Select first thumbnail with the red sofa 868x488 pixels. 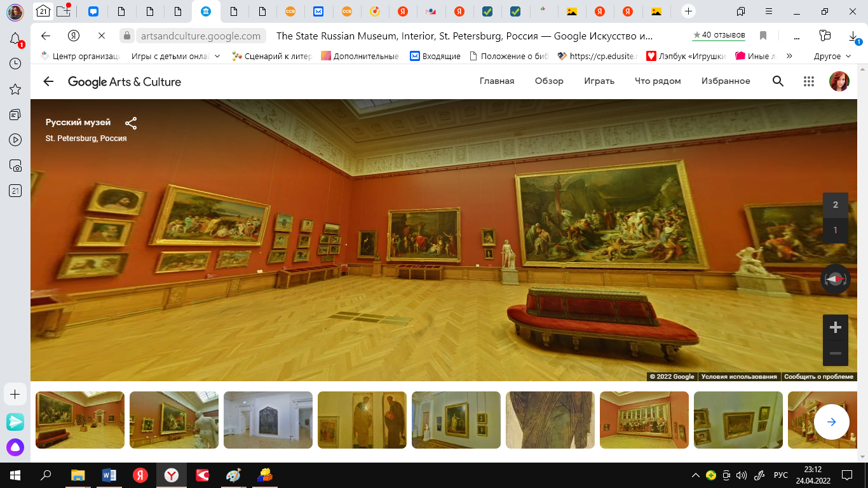(x=80, y=420)
